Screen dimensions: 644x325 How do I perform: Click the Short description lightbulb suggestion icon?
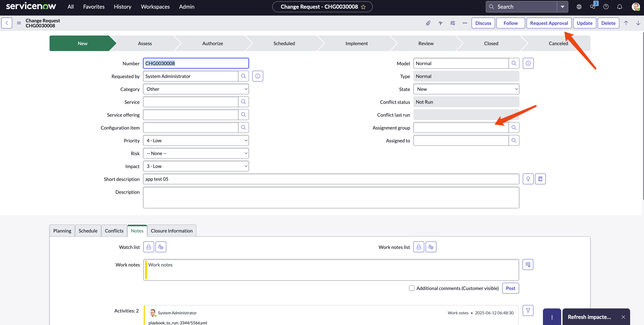(x=528, y=179)
